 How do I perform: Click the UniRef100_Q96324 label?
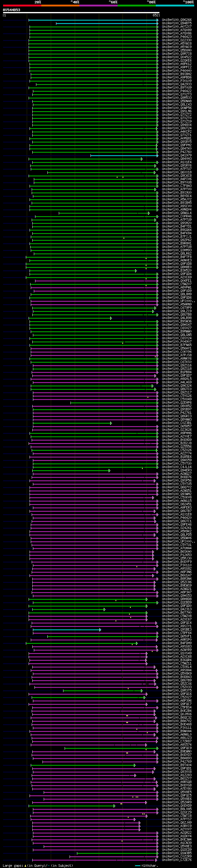pos(176,386)
